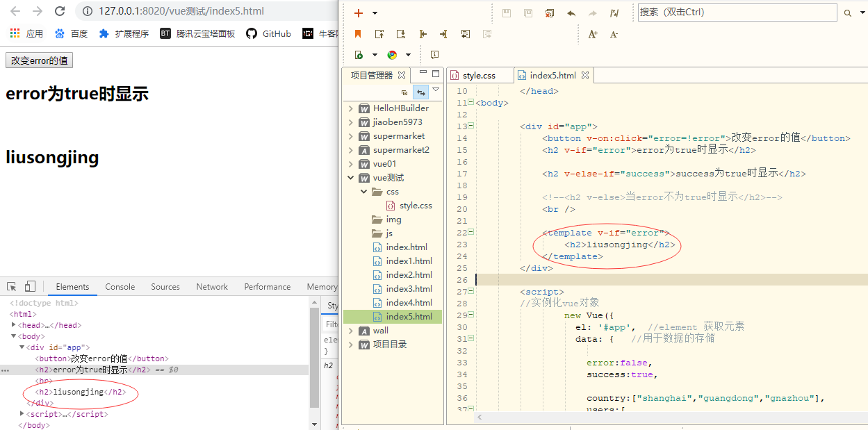The image size is (868, 430).
Task: Toggle device toolbar icon in DevTools
Action: click(x=30, y=286)
